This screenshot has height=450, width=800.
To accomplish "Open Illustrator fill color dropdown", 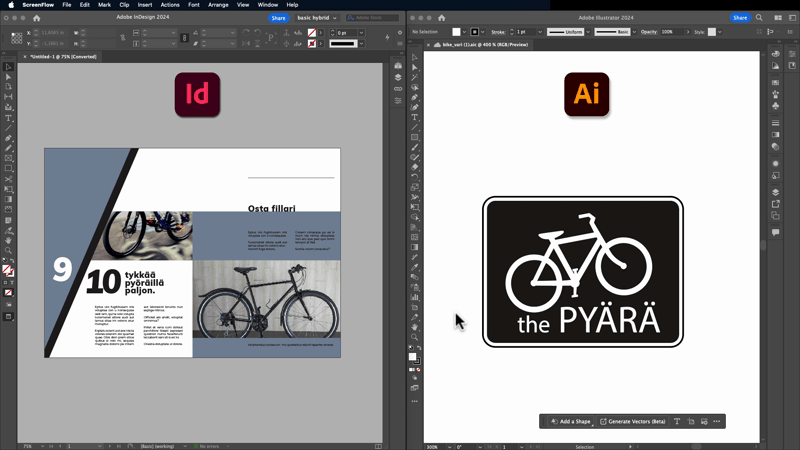I will coord(464,32).
